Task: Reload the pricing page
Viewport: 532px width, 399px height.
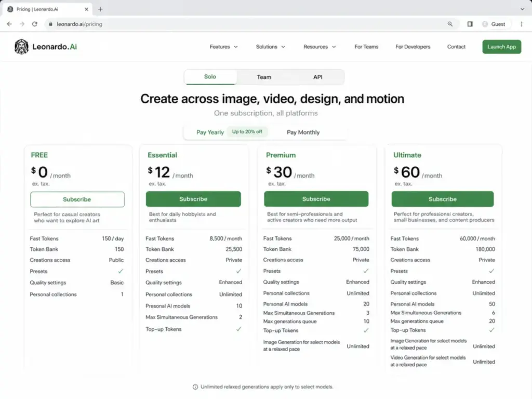Action: [35, 24]
